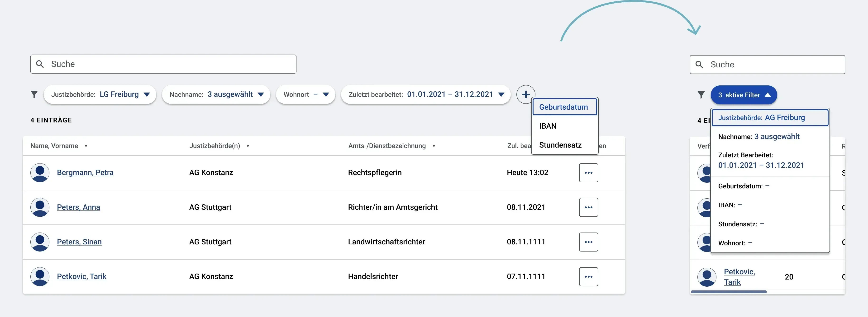The height and width of the screenshot is (317, 868).
Task: Open the Zuletzt bearbeitet date range dropdown
Action: click(x=426, y=94)
